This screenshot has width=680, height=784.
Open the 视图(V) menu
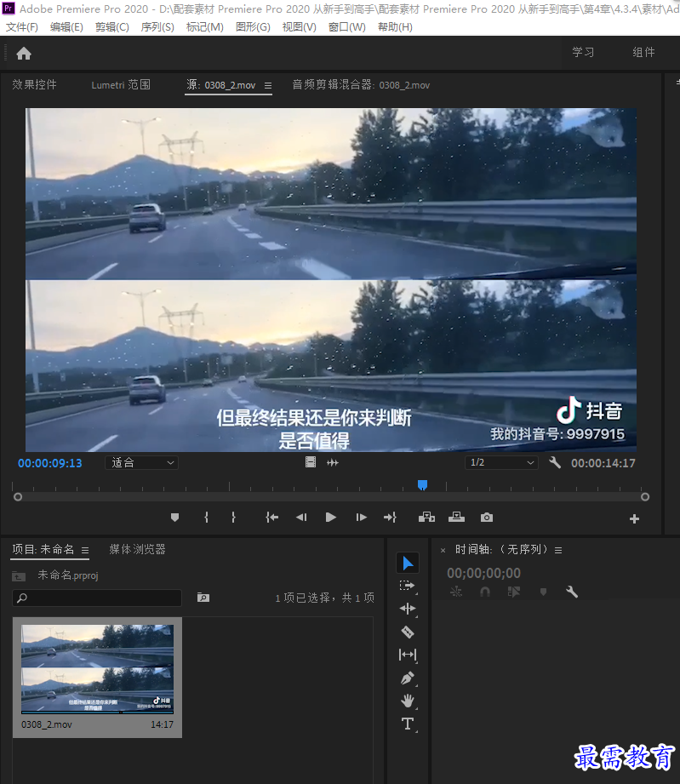coord(299,27)
